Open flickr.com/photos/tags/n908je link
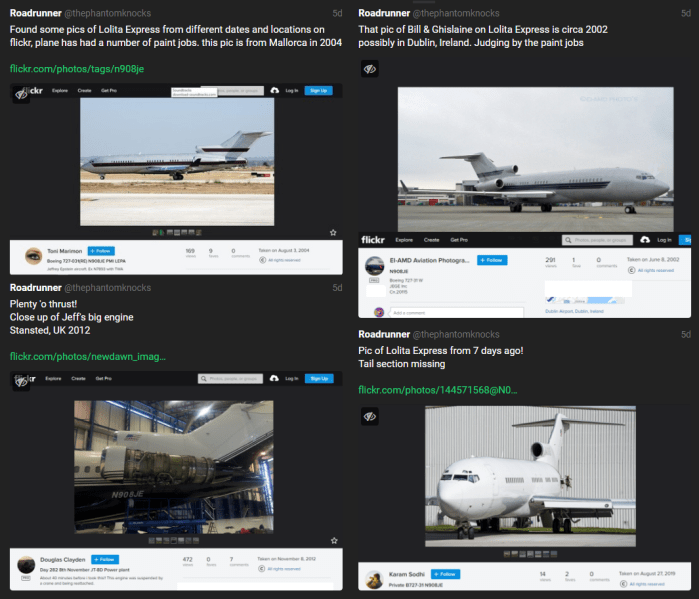This screenshot has width=699, height=599. (77, 69)
